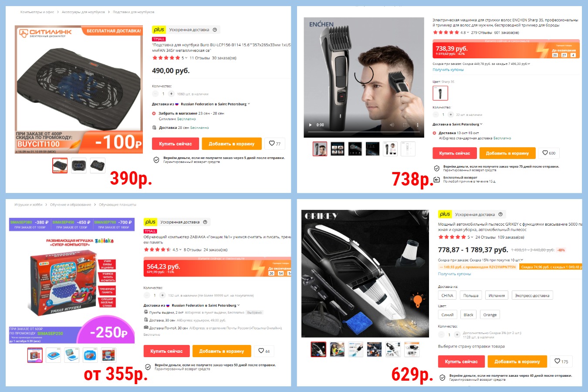The image size is (588, 392).
Task: Increase quantity of laptop stand with plus
Action: point(171,94)
